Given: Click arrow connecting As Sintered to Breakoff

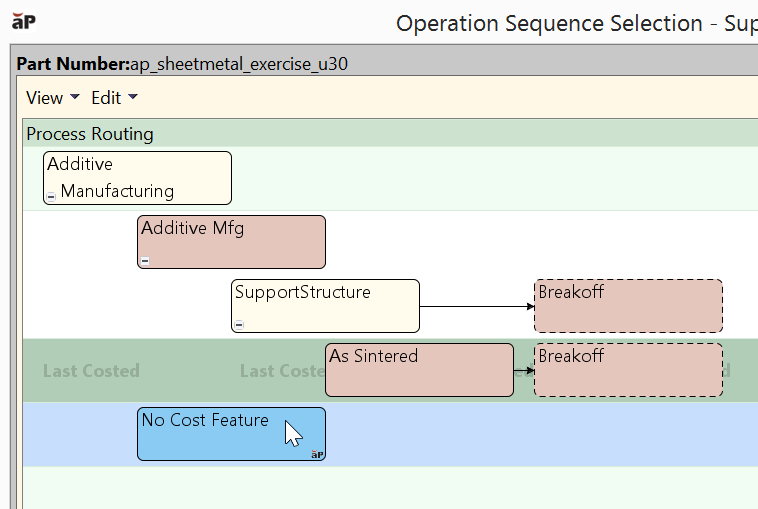Looking at the screenshot, I should (x=524, y=370).
